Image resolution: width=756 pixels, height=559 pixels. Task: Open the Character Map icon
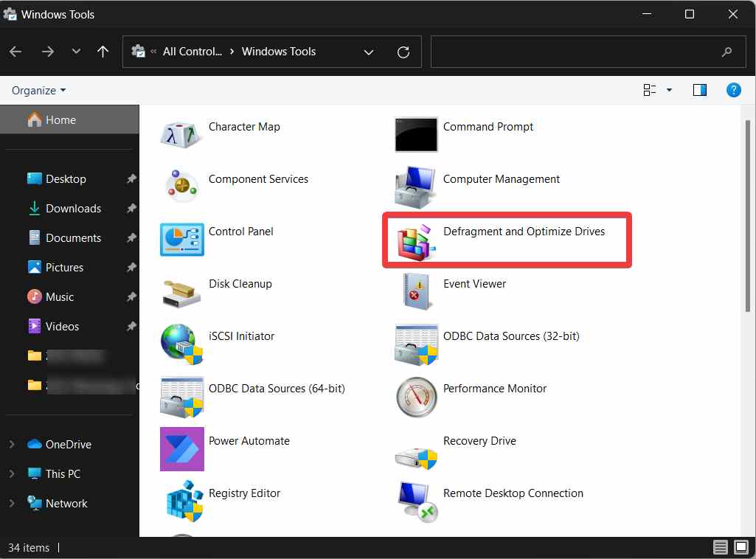click(x=181, y=135)
